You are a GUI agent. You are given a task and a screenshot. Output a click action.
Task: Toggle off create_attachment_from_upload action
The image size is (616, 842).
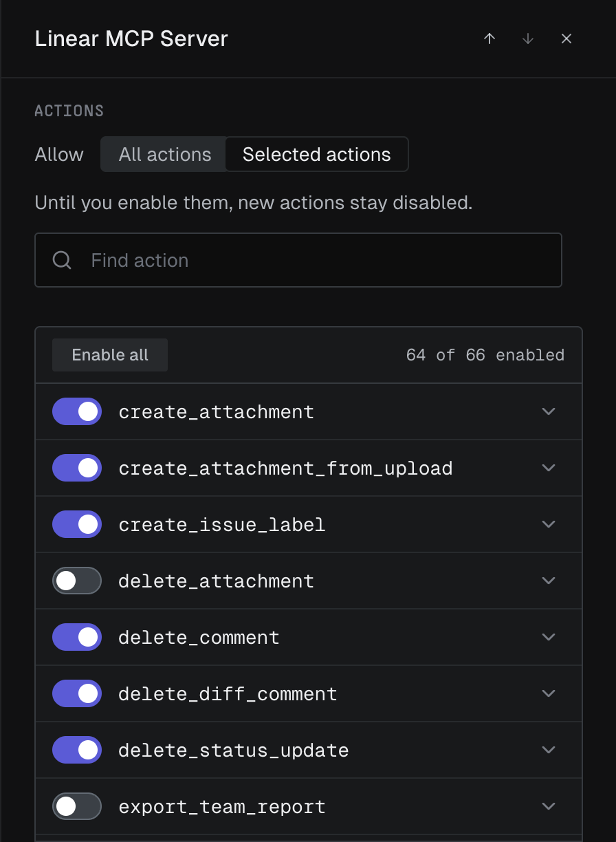point(77,468)
